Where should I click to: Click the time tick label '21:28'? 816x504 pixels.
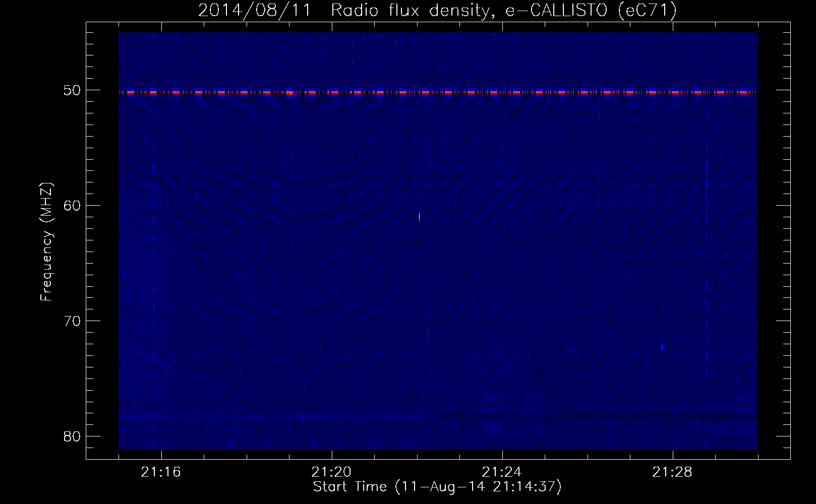point(672,472)
